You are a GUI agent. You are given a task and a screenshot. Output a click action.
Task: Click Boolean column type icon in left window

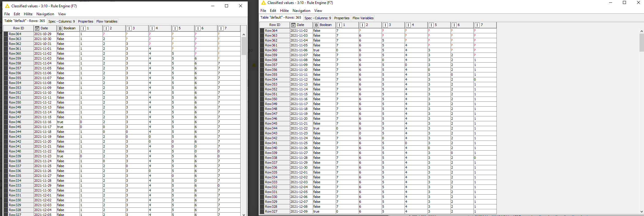tap(60, 28)
